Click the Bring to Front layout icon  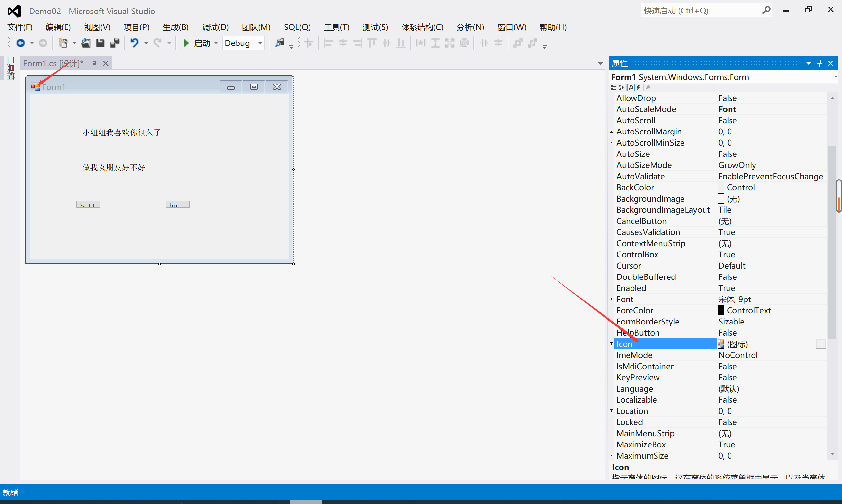(x=518, y=43)
